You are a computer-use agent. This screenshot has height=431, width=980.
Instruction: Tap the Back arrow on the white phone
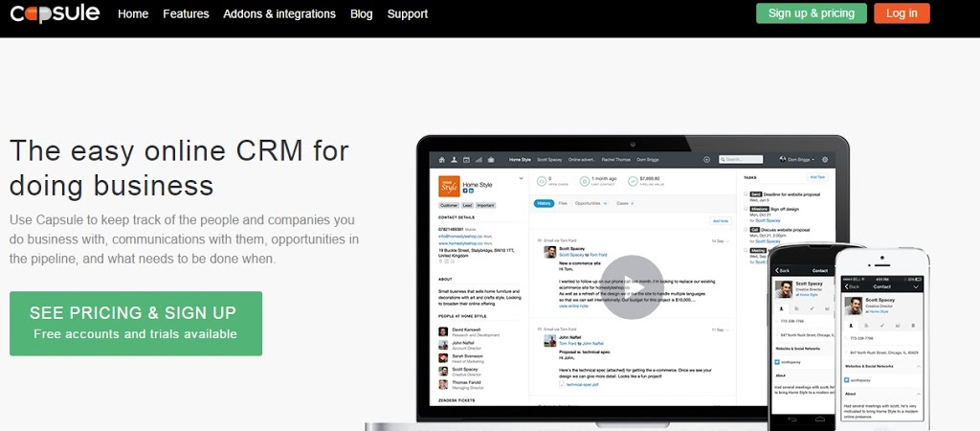pos(847,286)
